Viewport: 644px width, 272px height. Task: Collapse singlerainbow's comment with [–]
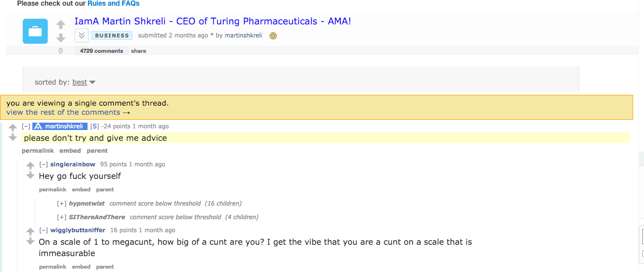(x=44, y=165)
